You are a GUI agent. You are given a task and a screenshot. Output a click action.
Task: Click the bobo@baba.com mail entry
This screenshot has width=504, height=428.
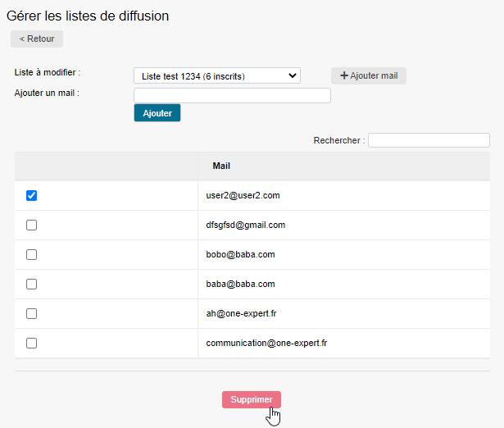tap(241, 255)
